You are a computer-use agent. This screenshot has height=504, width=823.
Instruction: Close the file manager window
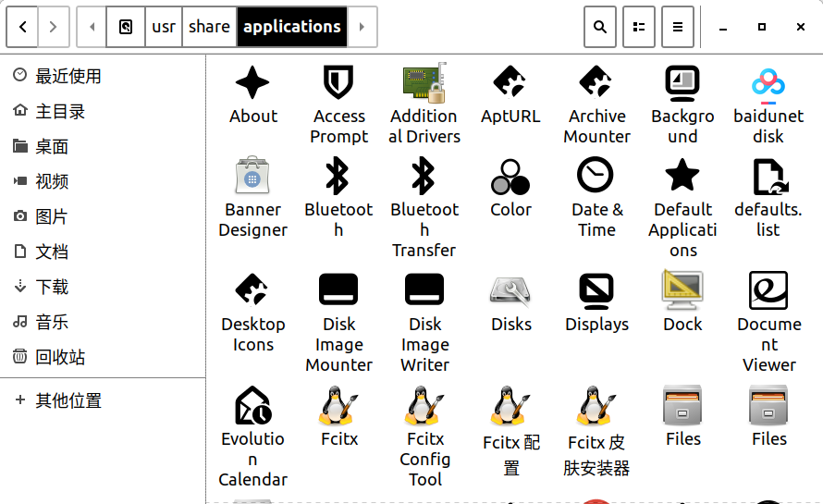pos(801,27)
